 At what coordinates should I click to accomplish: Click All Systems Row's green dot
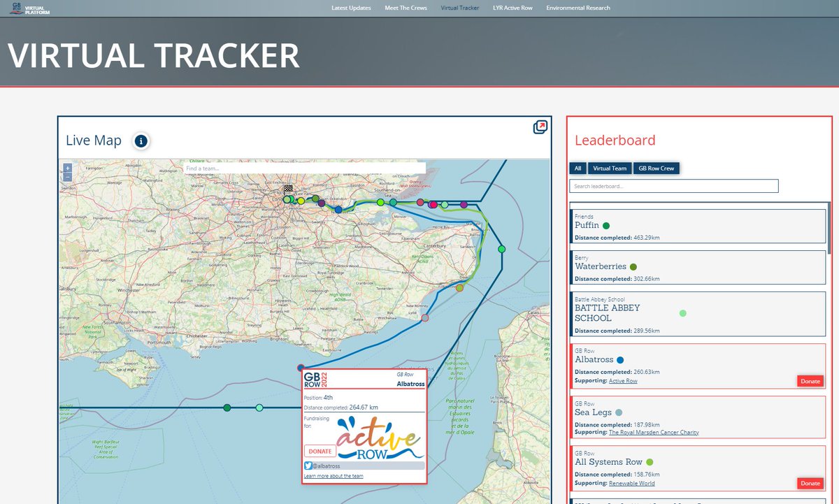tap(650, 462)
